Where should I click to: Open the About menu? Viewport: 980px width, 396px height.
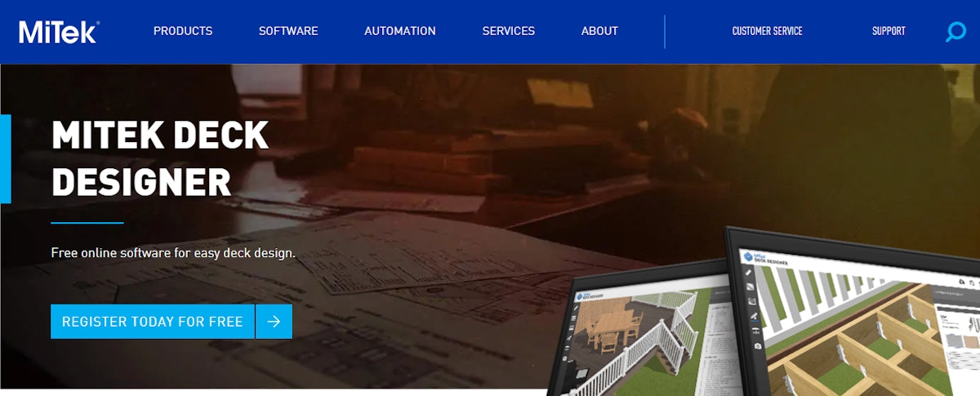[599, 31]
